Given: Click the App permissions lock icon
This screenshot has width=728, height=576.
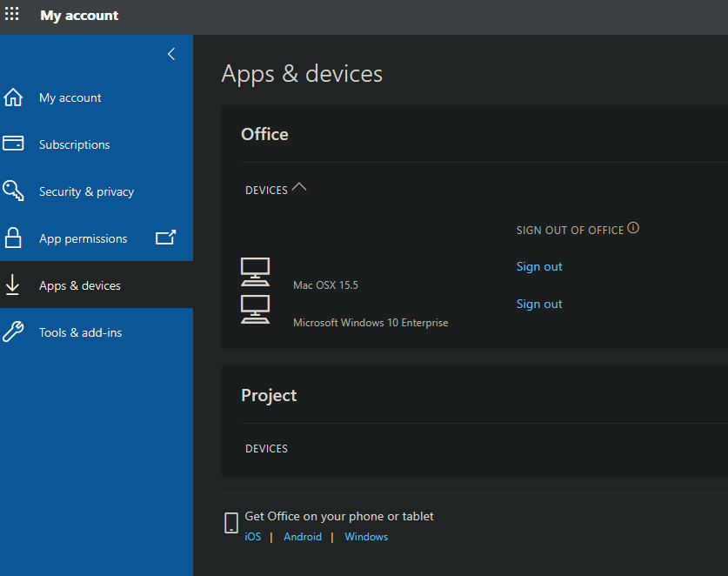Looking at the screenshot, I should (13, 238).
